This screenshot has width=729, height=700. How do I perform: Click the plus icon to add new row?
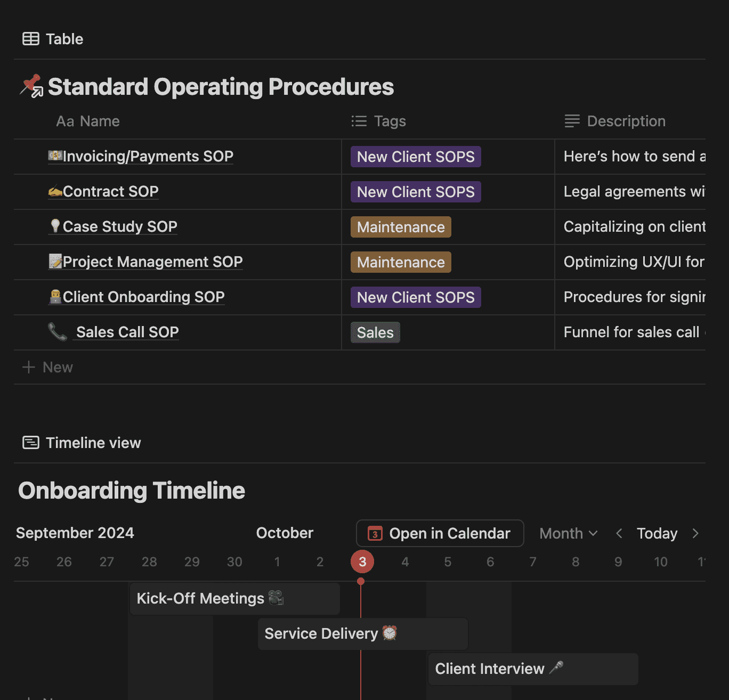pos(29,367)
